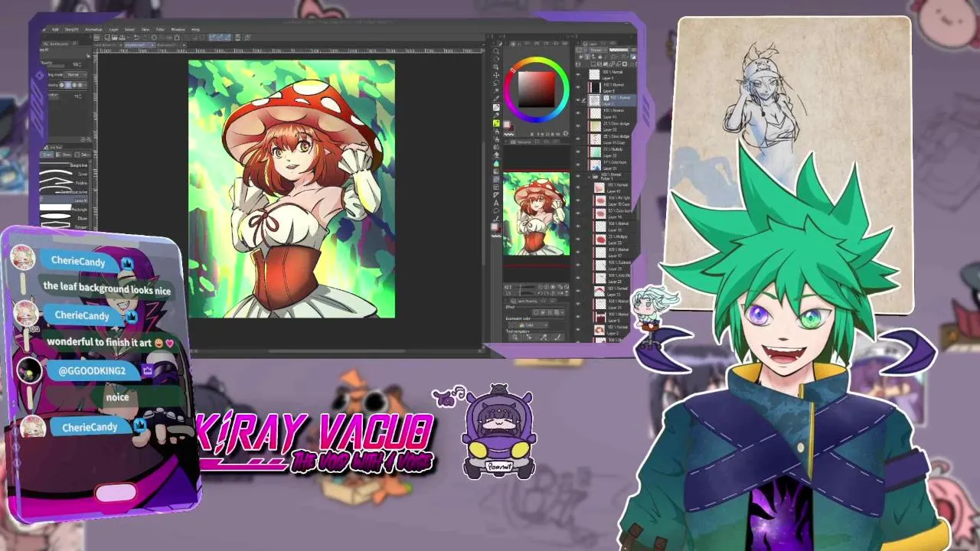This screenshot has height=551, width=980.
Task: Select the Balloon tool below Text
Action: (496, 210)
